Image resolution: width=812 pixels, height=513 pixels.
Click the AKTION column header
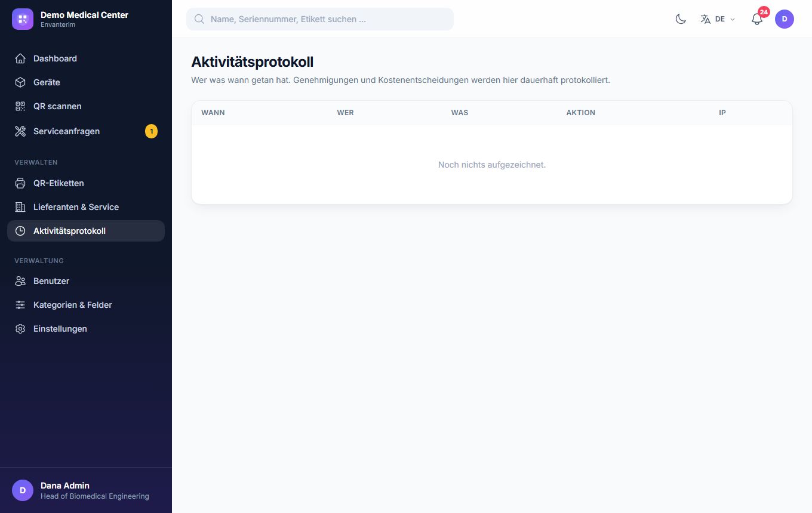(581, 113)
